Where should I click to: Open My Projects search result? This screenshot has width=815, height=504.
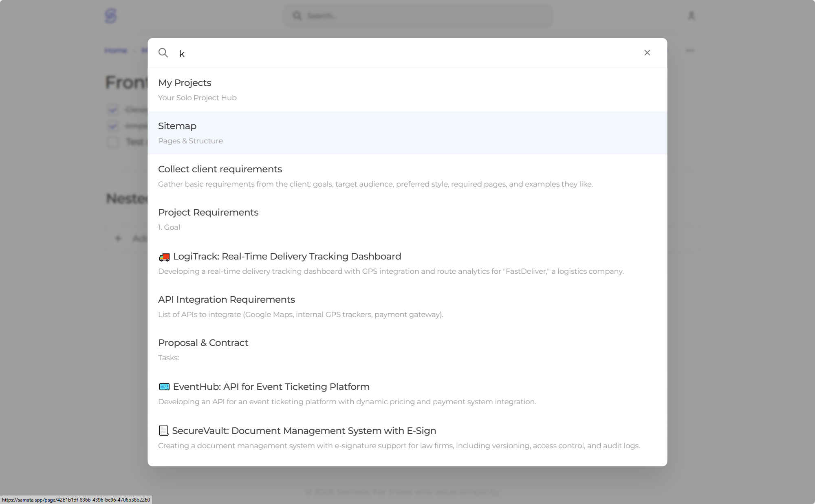[x=185, y=83]
